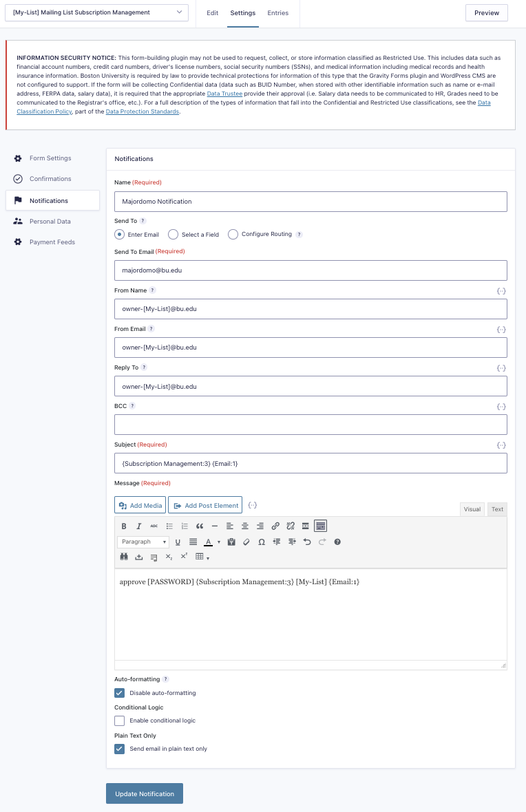Choose the Configure Routing radio option
The width and height of the screenshot is (526, 812).
(x=233, y=235)
